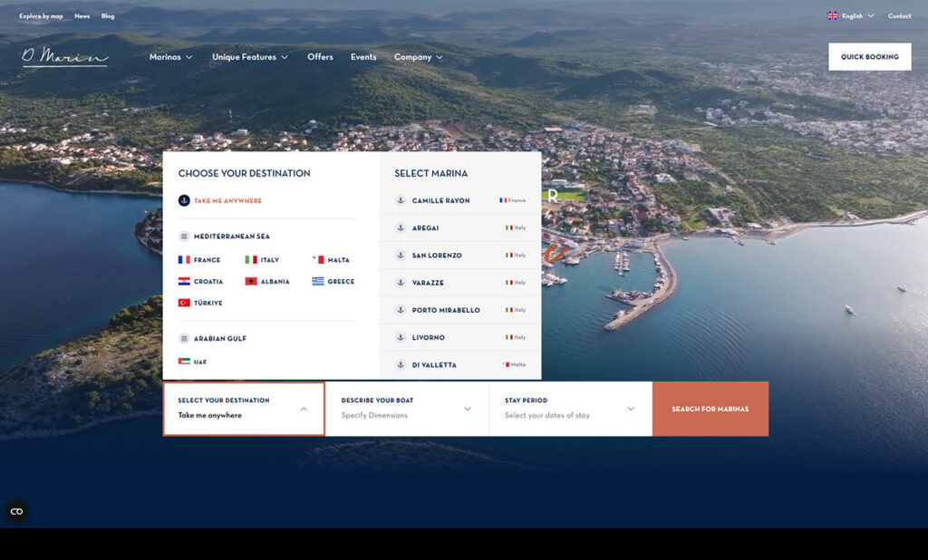928x560 pixels.
Task: Click the Take Me Anywhere anchor icon
Action: pyautogui.click(x=184, y=201)
